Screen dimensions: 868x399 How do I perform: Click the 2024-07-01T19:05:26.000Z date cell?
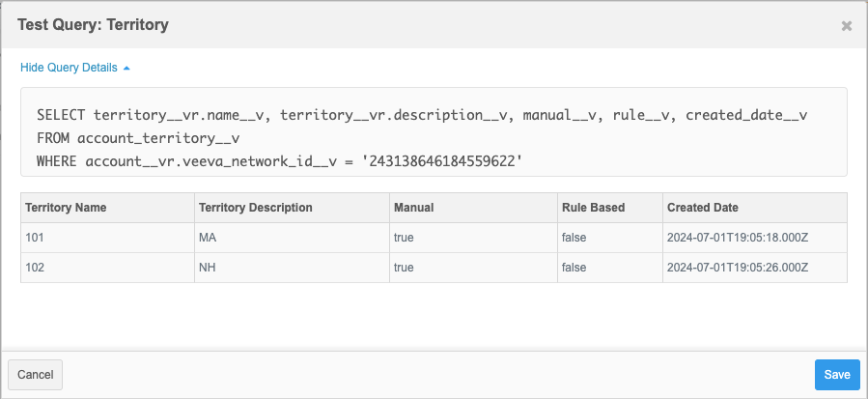pyautogui.click(x=738, y=267)
